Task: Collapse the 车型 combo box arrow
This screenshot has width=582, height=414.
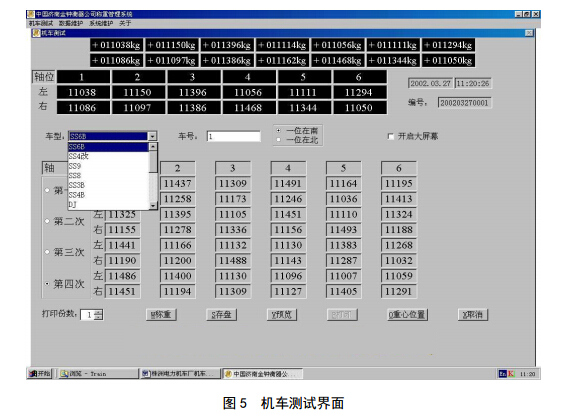Action: [152, 136]
